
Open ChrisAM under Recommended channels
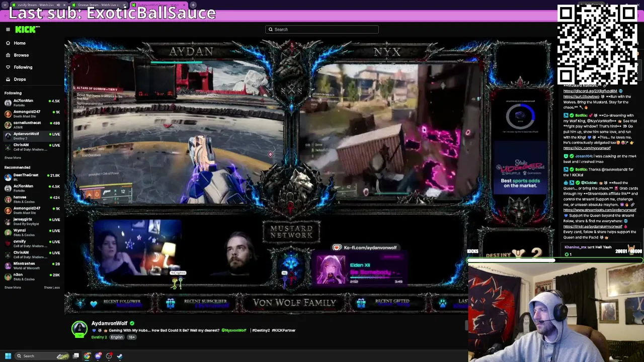(x=32, y=254)
